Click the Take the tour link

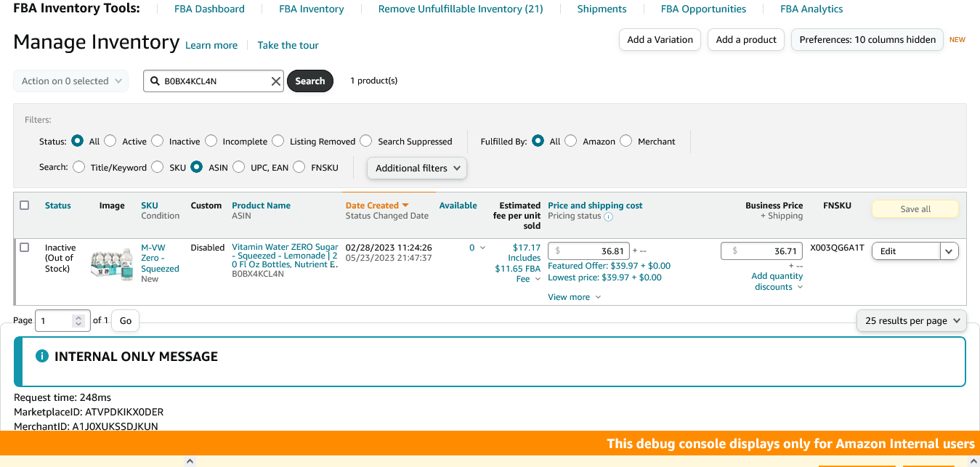288,45
